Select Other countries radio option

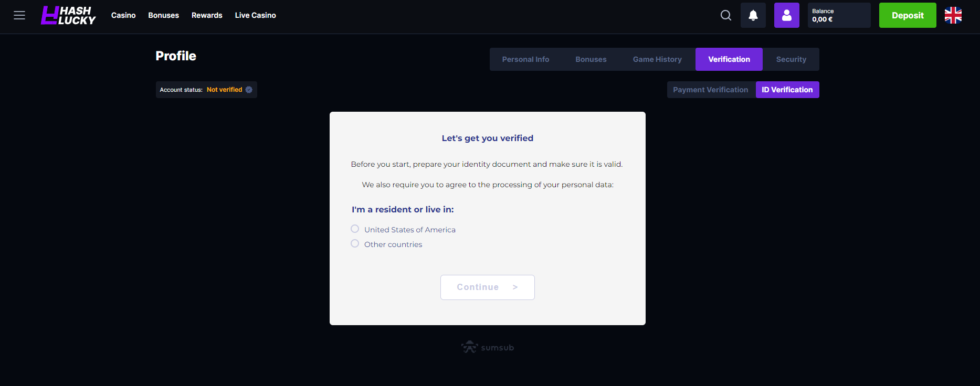click(x=355, y=244)
